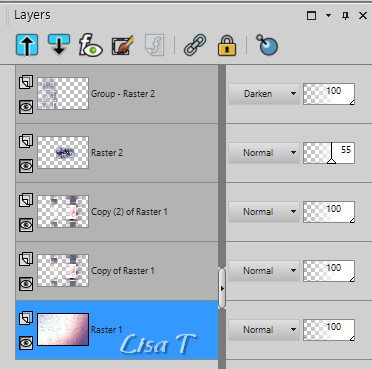This screenshot has height=369, width=372.
Task: Click the edit selection icon
Action: click(123, 45)
